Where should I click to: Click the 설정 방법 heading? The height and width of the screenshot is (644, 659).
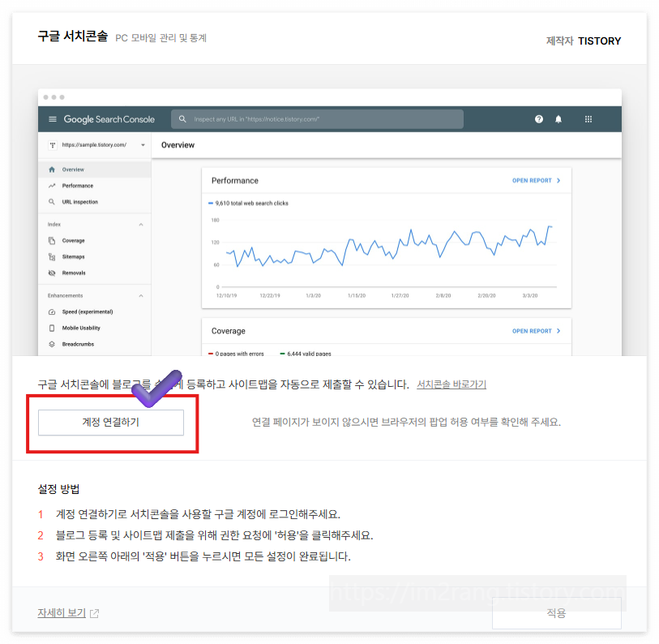coord(59,489)
